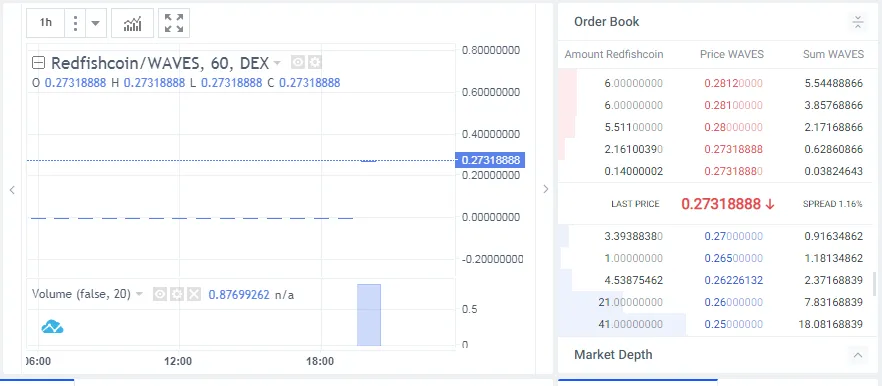This screenshot has height=386, width=882.
Task: Click the Waves cloud logo icon
Action: pos(52,326)
